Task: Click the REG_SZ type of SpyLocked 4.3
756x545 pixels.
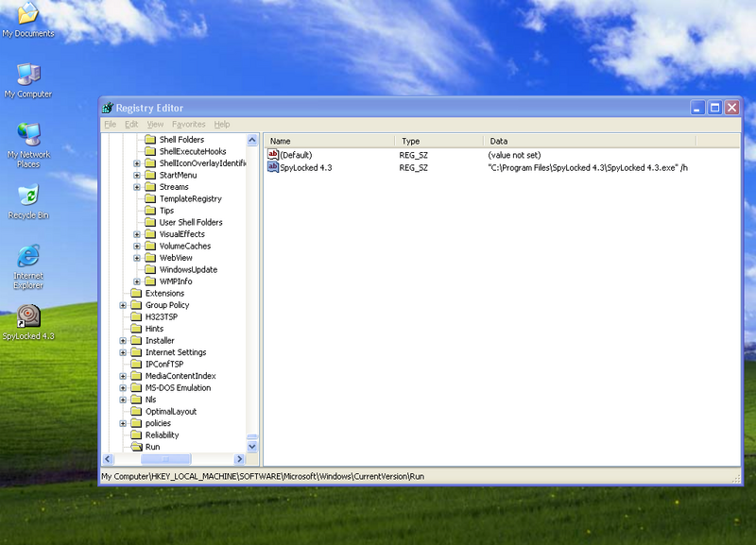Action: tap(413, 168)
